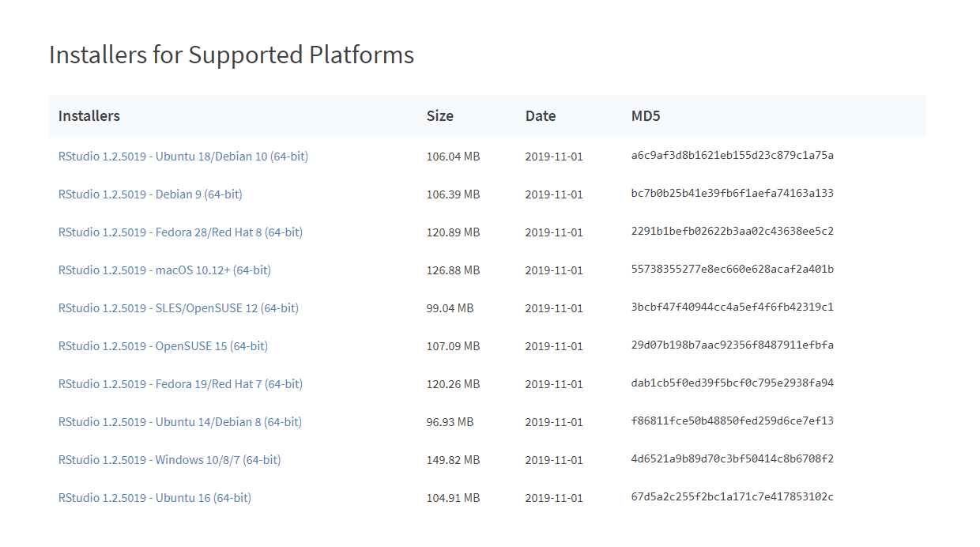The width and height of the screenshot is (980, 547).
Task: Open the RStudio Ubuntu 16 (64-bit) link
Action: (155, 498)
